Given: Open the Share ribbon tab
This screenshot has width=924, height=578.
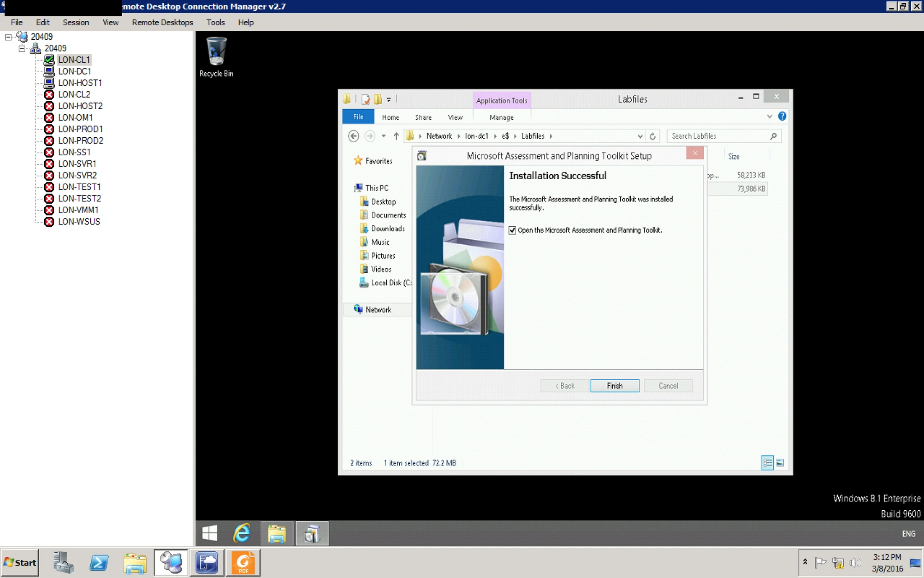Looking at the screenshot, I should point(423,117).
